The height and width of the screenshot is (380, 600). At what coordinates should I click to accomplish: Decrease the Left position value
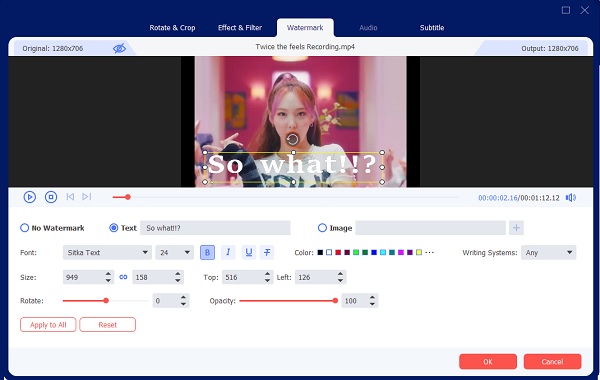click(x=340, y=281)
